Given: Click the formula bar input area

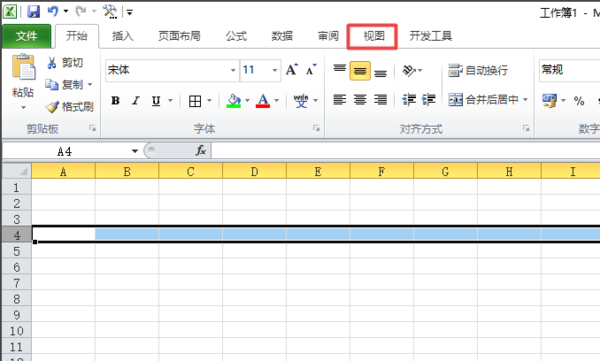Looking at the screenshot, I should (x=406, y=151).
